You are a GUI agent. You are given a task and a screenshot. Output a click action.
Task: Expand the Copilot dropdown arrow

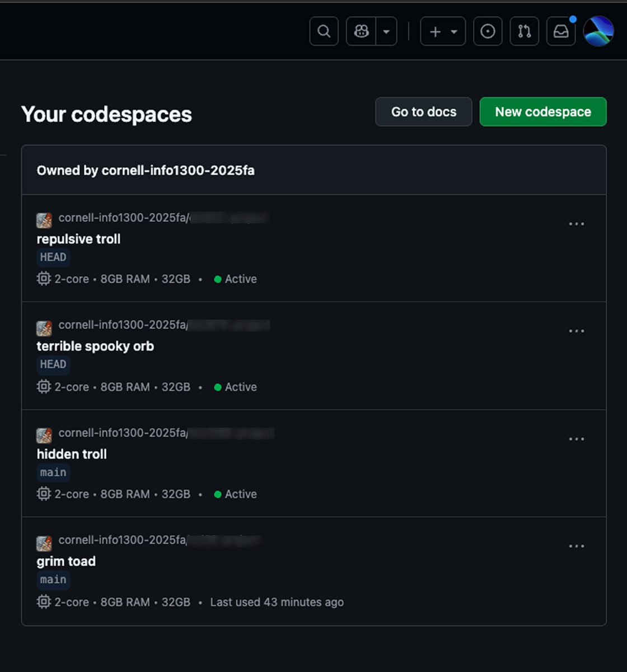pos(386,31)
